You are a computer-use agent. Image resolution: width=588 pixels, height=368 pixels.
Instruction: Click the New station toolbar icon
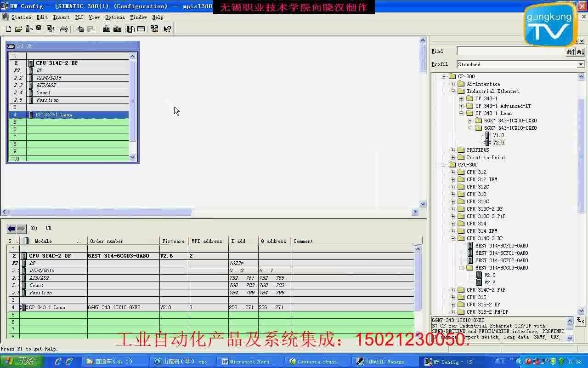click(8, 29)
